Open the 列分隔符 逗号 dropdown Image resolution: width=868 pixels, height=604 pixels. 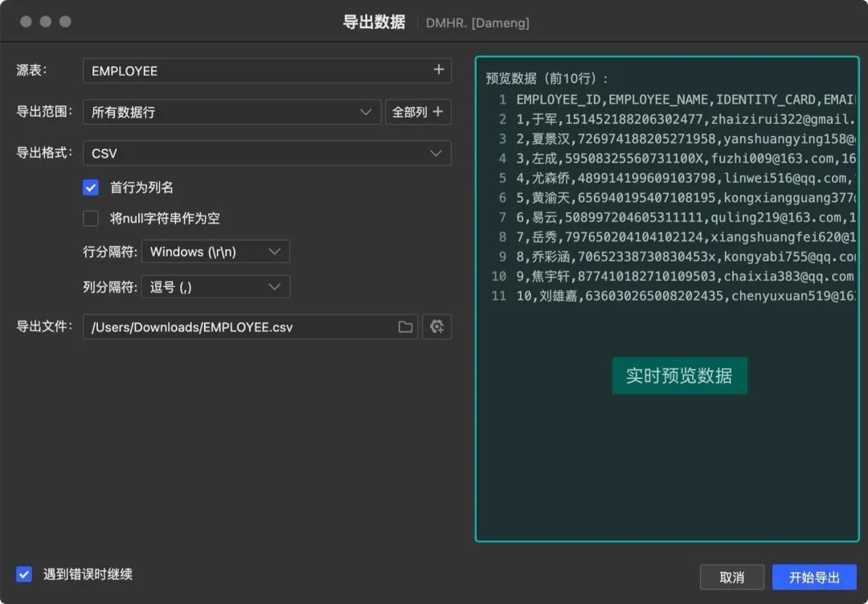click(x=215, y=287)
